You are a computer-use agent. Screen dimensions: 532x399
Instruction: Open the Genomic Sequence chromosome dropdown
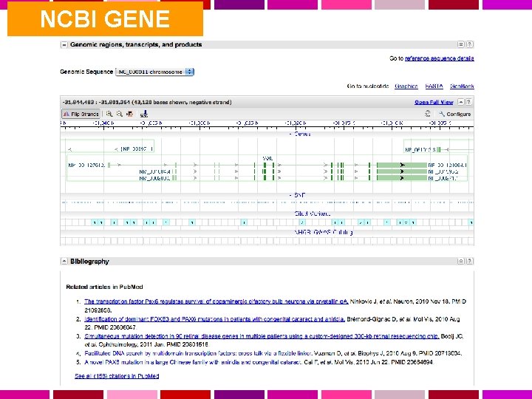pyautogui.click(x=154, y=72)
